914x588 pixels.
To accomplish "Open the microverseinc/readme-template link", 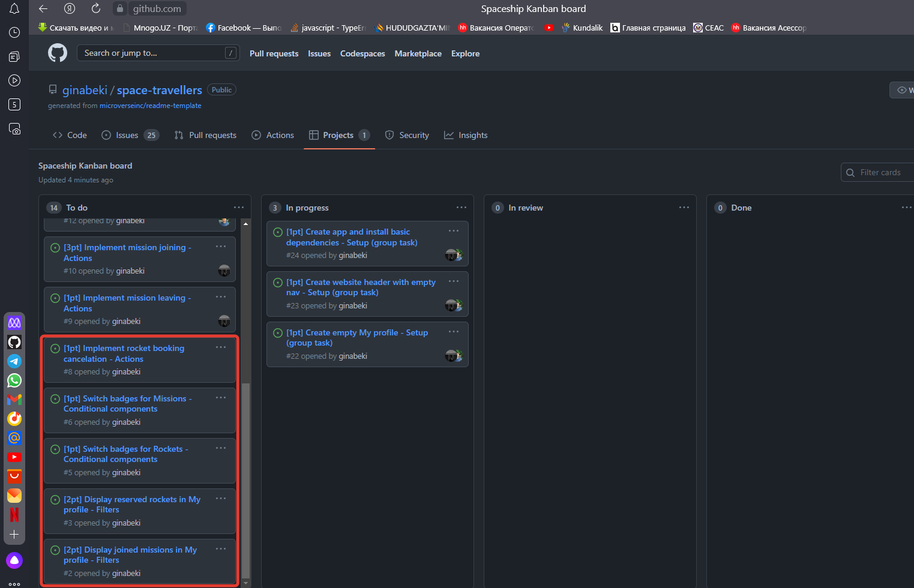I will click(150, 105).
